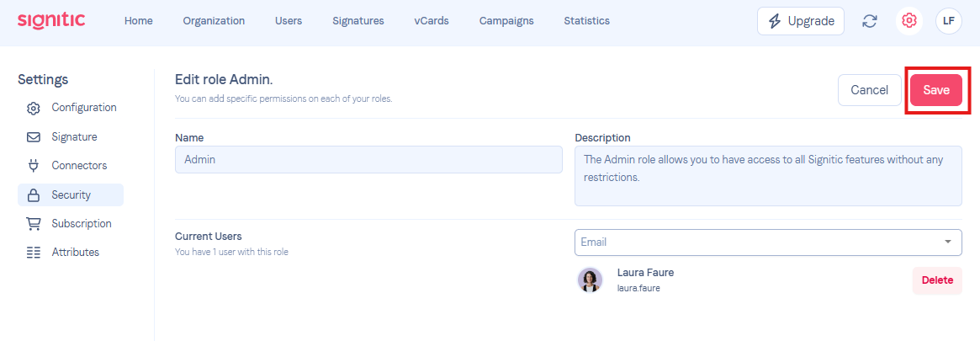Click Laura Faure's profile photo
Screen dimensions: 980x341
[x=590, y=280]
